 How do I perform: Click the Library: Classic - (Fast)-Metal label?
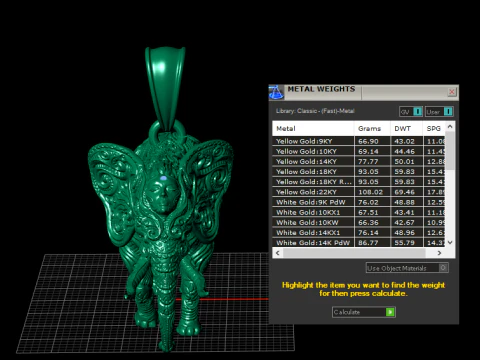click(x=315, y=111)
